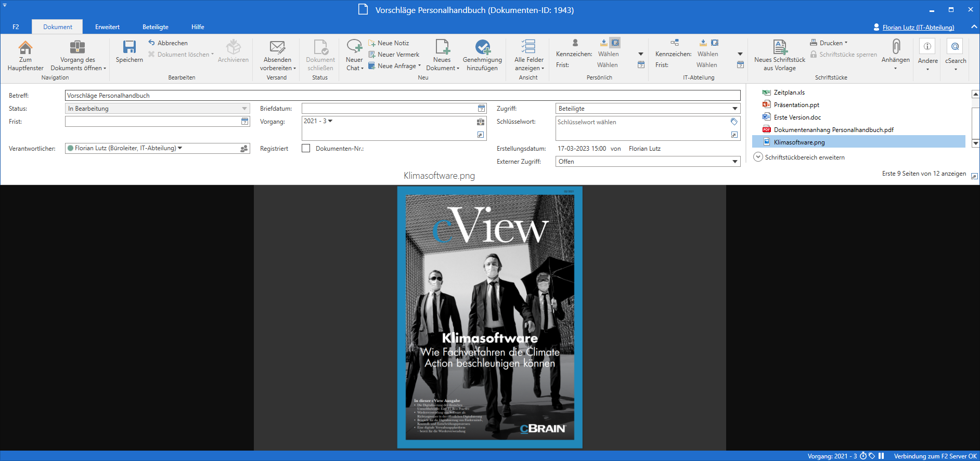The height and width of the screenshot is (461, 980).
Task: Toggle the Registriert checkbox
Action: [x=306, y=148]
